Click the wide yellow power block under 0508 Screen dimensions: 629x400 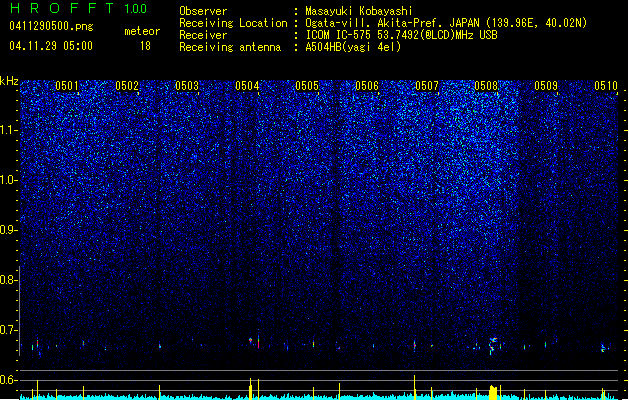[493, 392]
